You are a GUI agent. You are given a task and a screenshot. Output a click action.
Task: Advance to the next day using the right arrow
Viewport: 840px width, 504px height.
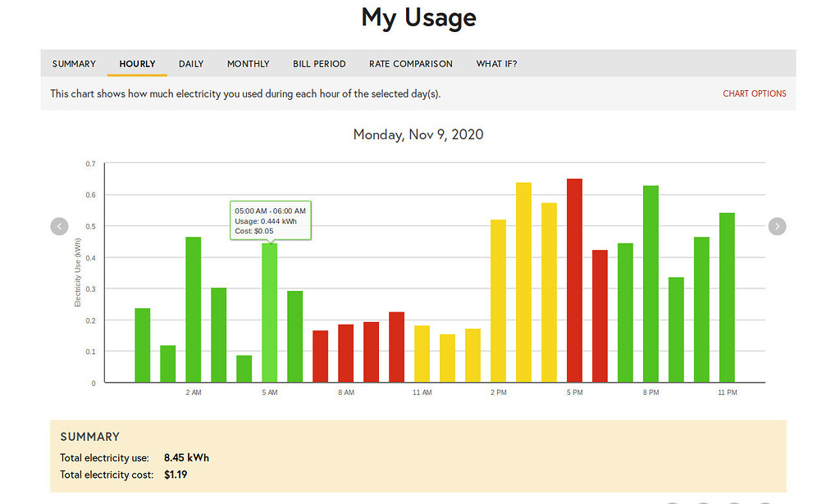click(777, 225)
